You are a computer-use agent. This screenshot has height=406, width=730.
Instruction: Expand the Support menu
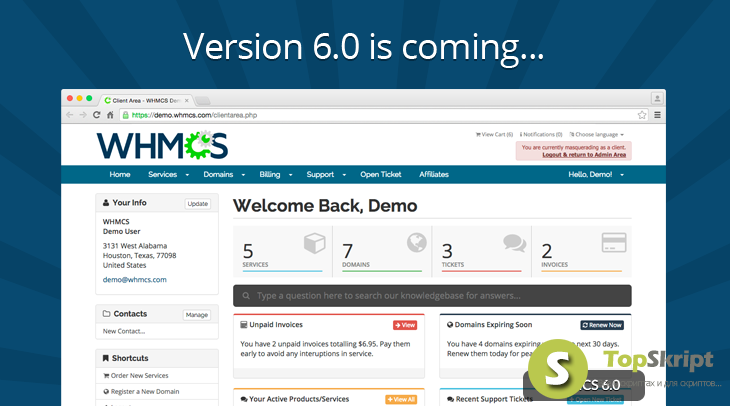[x=326, y=175]
